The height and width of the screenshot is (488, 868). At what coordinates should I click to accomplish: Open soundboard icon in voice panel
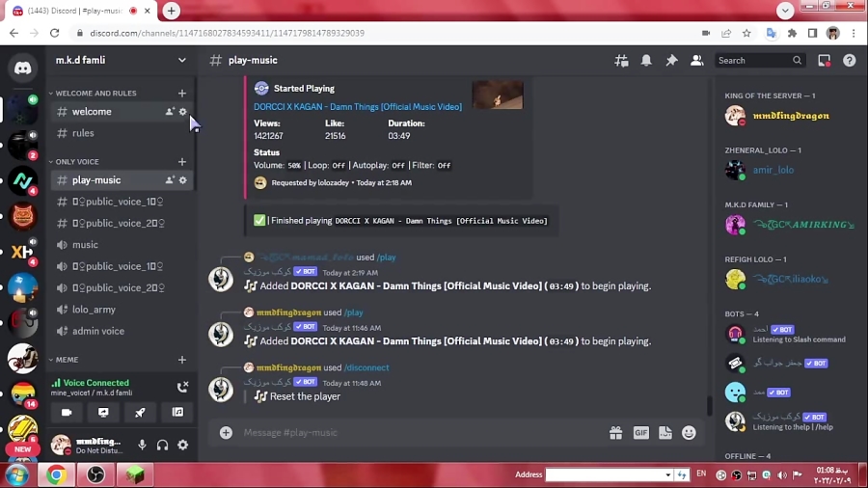(x=177, y=412)
